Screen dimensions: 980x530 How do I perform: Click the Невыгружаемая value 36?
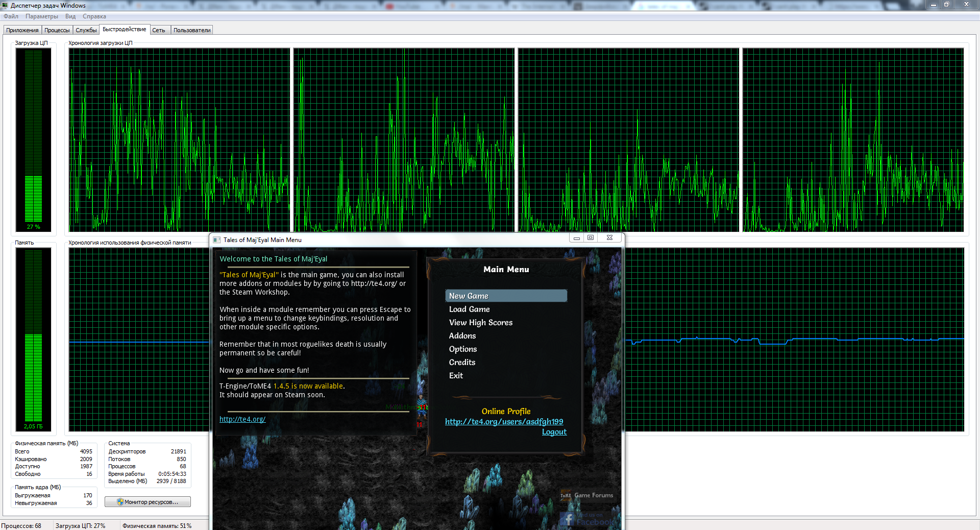coord(89,503)
